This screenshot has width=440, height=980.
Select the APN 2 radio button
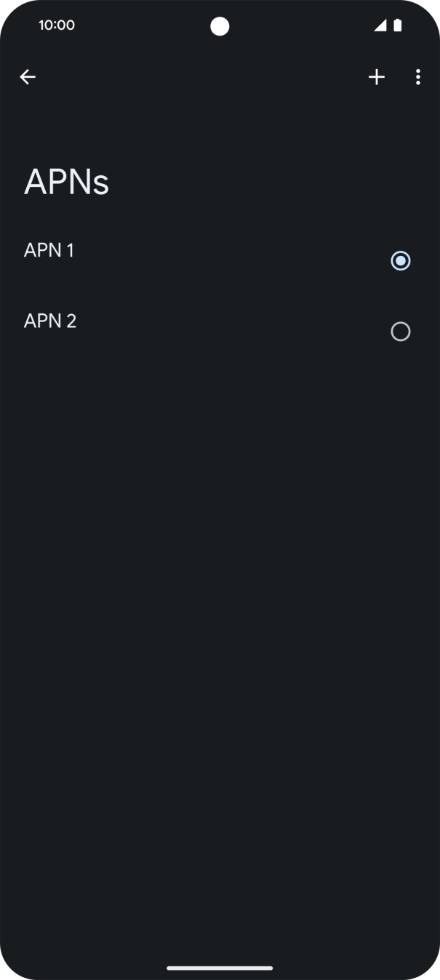pos(400,332)
